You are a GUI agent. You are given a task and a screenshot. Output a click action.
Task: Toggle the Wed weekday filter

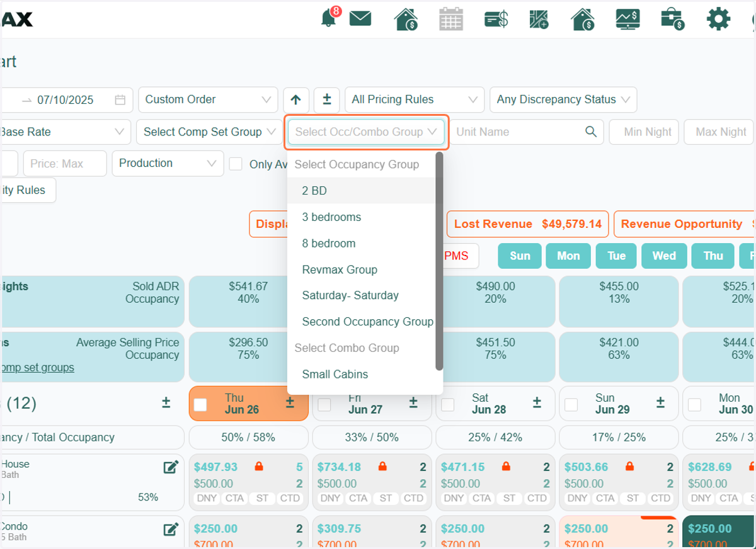click(664, 256)
